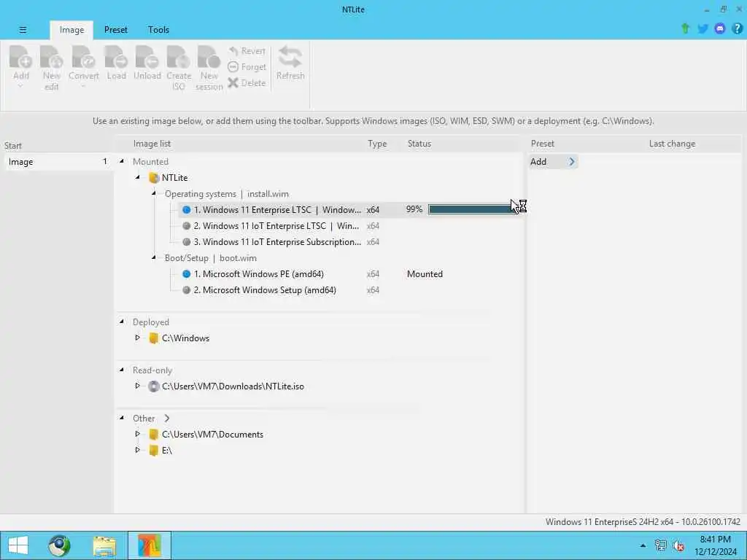
Task: Click the C:\Windows folder icon
Action: coord(153,338)
